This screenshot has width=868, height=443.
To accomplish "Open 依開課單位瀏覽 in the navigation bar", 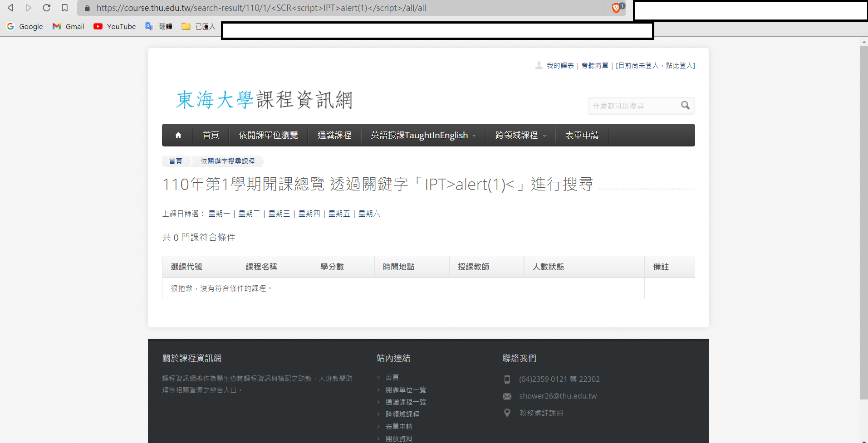I will pos(269,135).
